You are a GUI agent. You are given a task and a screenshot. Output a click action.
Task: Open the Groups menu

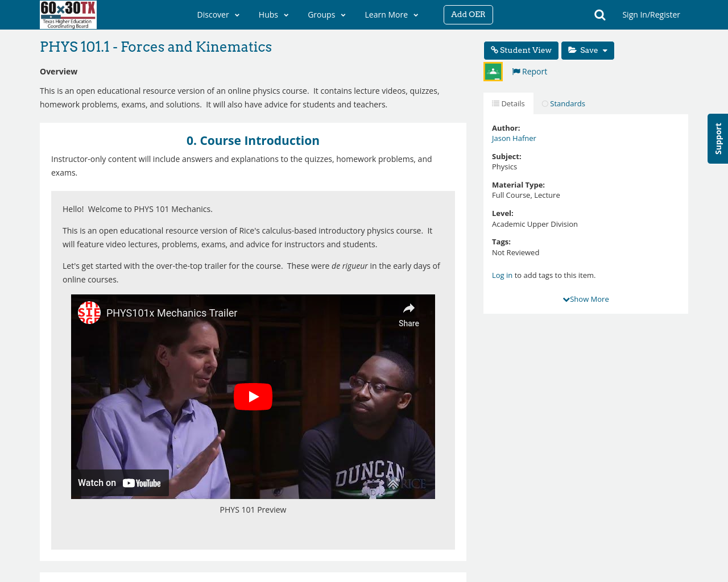pos(326,15)
